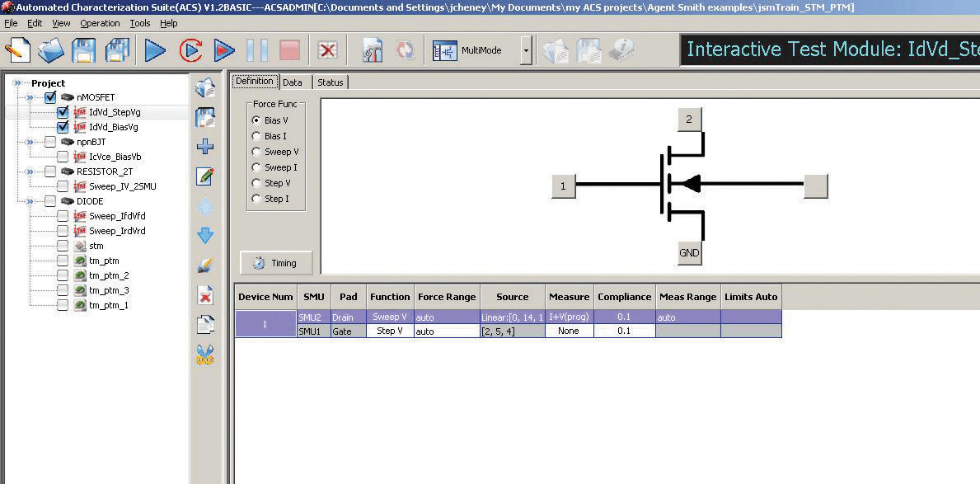Click the blue plus add icon
The height and width of the screenshot is (484, 980).
[205, 147]
